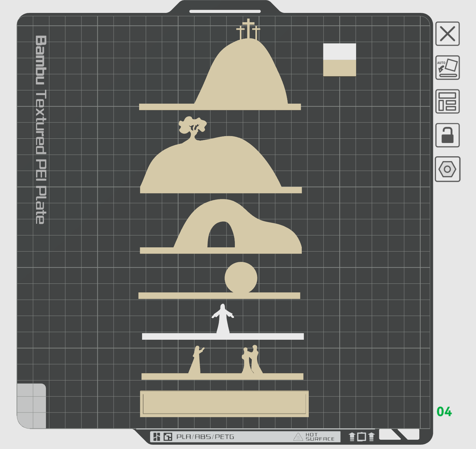Toggle the plate lock icon

tap(447, 135)
